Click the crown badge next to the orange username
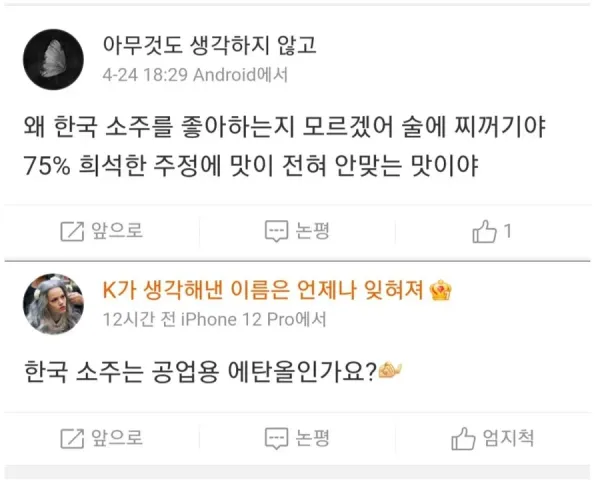The width and height of the screenshot is (600, 480). [x=439, y=291]
